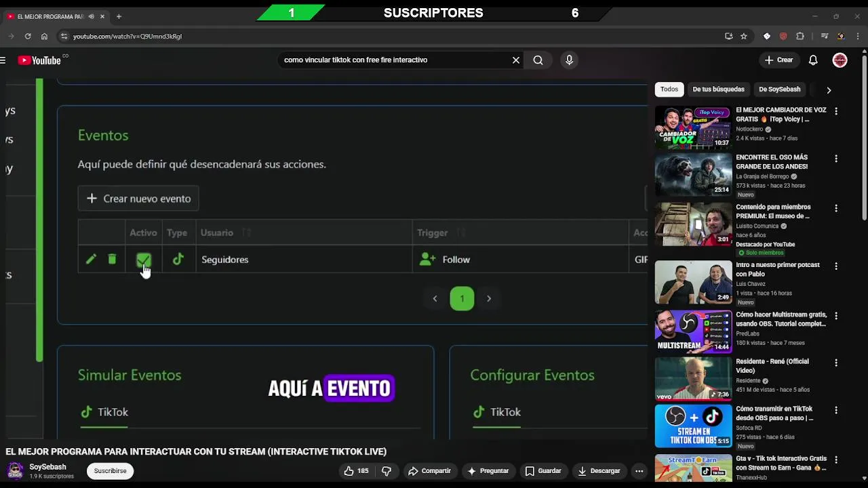Open the SoySebash channel avatar
The height and width of the screenshot is (488, 868).
pyautogui.click(x=15, y=470)
